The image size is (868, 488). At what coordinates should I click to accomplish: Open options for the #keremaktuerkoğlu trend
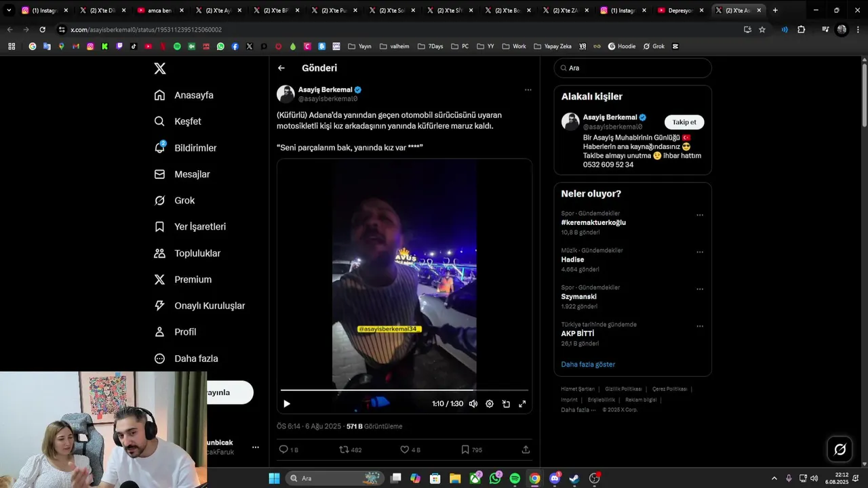(700, 216)
